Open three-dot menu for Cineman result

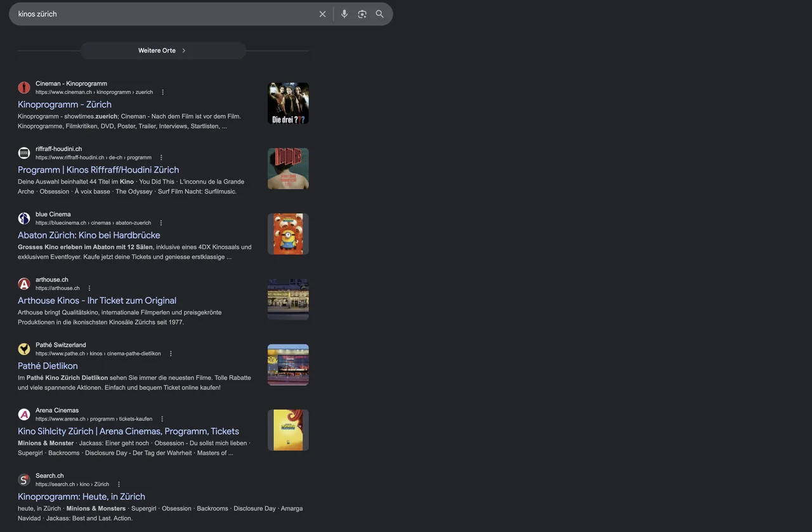click(x=162, y=93)
